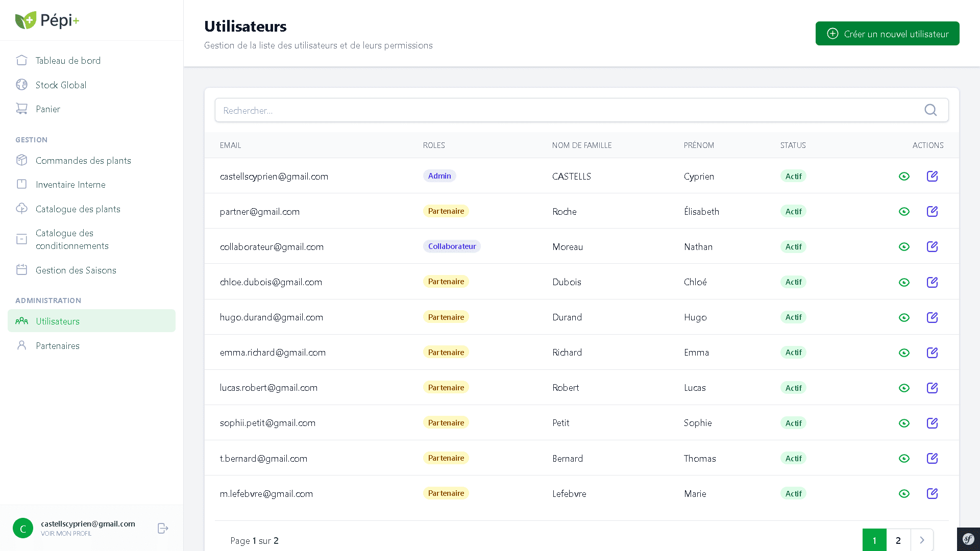
Task: Open the Symfony profiler icon bottom right
Action: (968, 539)
